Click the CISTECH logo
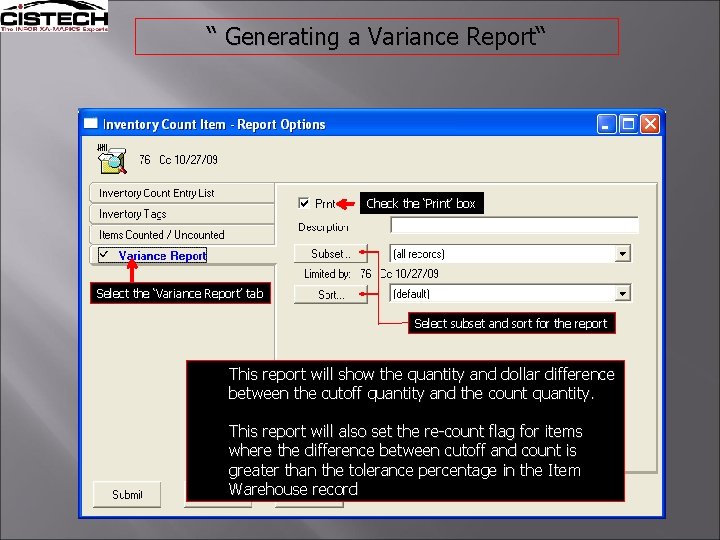Screen dimensions: 720x540 (x=54, y=16)
